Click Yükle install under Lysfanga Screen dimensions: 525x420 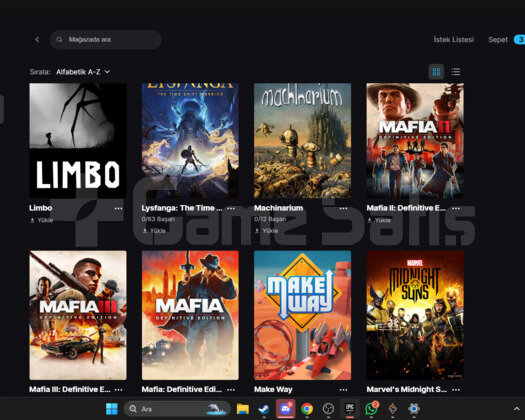(x=154, y=230)
